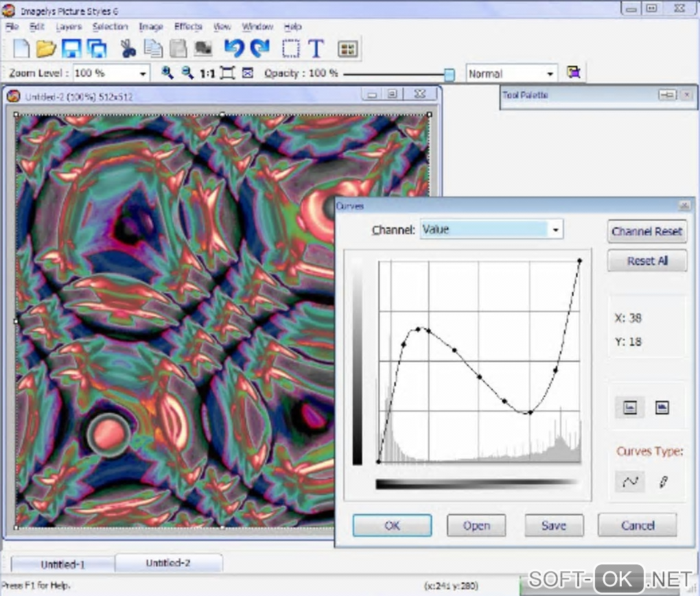This screenshot has height=596, width=700.
Task: Click the curve's bottom-left start point
Action: point(379,462)
